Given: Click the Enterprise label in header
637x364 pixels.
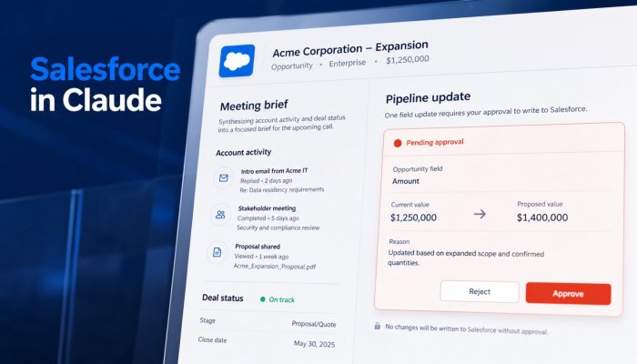Looking at the screenshot, I should pyautogui.click(x=348, y=64).
